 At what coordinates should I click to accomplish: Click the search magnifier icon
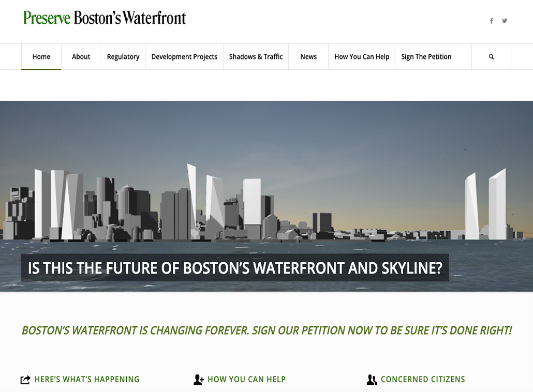pyautogui.click(x=491, y=57)
